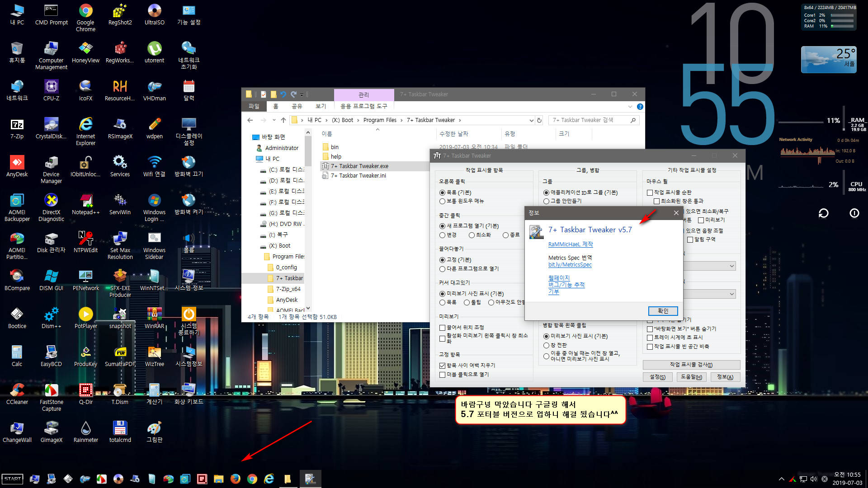Open the 파일 tab in Explorer ribbon

pos(254,106)
